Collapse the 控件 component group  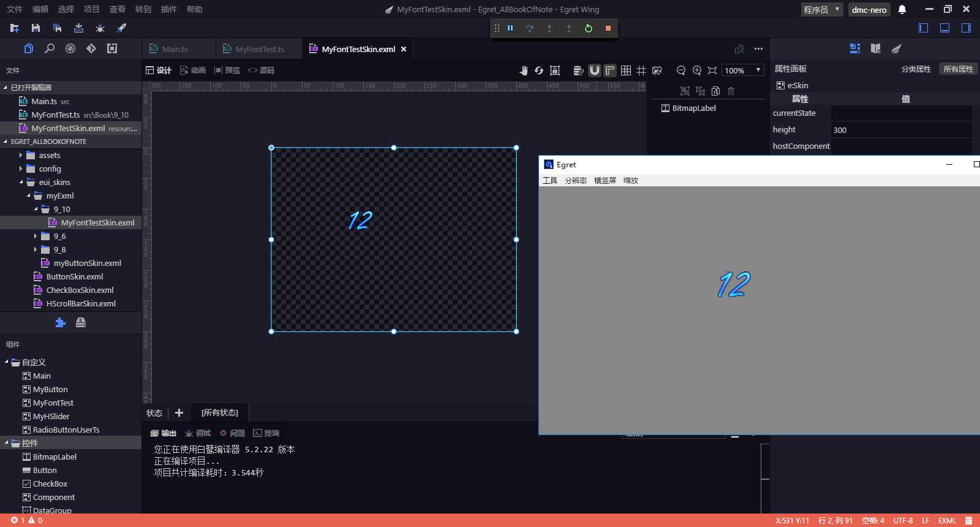(7, 442)
